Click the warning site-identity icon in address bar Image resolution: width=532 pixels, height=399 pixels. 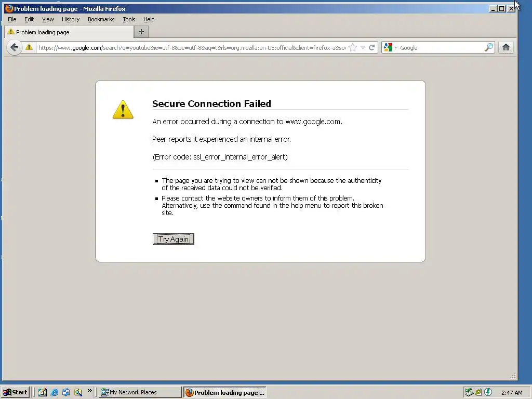point(29,47)
